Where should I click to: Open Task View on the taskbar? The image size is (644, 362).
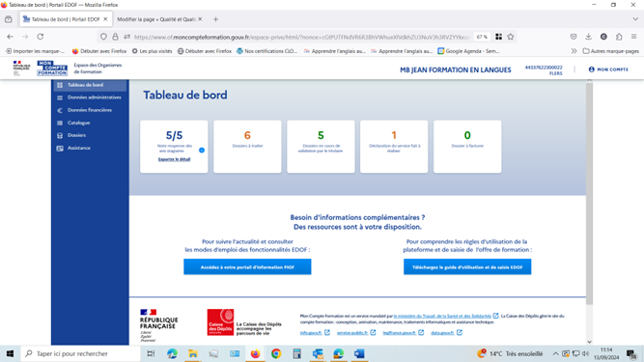[x=151, y=353]
